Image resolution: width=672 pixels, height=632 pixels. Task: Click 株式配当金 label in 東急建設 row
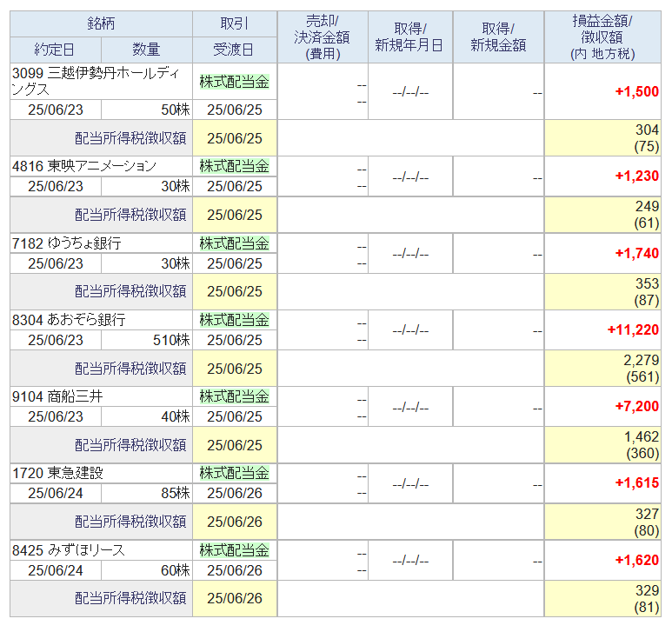(x=235, y=474)
